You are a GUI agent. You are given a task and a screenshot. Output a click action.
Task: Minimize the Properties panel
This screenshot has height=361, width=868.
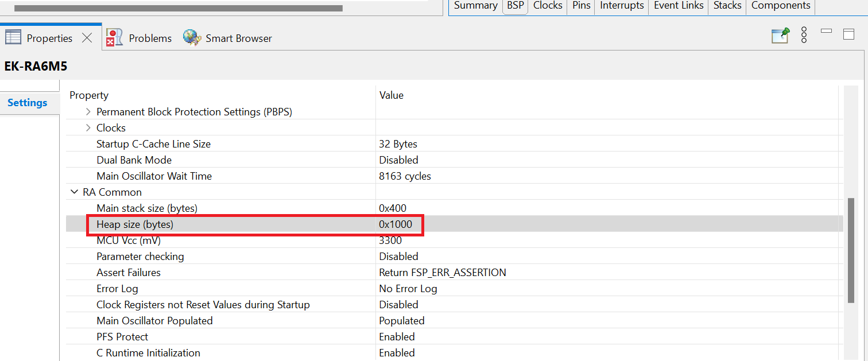(826, 30)
